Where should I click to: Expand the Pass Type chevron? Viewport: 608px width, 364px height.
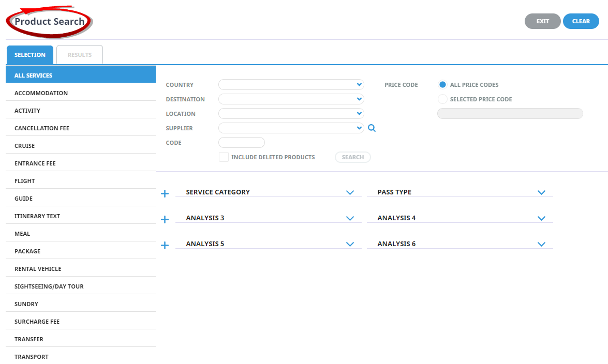tap(541, 192)
